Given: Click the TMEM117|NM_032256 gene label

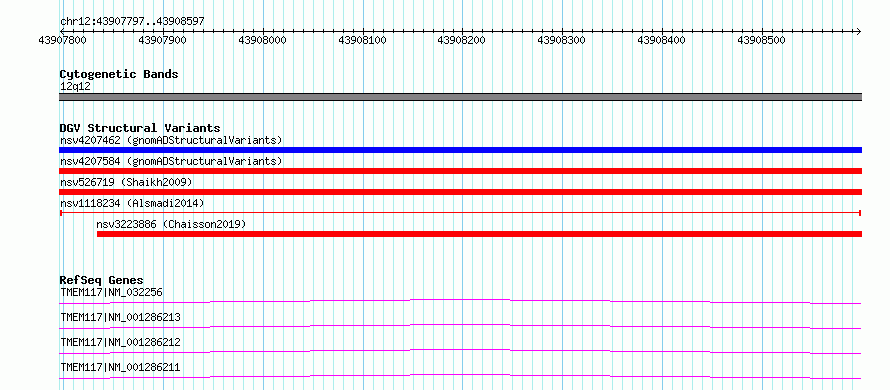Looking at the screenshot, I should [x=111, y=292].
